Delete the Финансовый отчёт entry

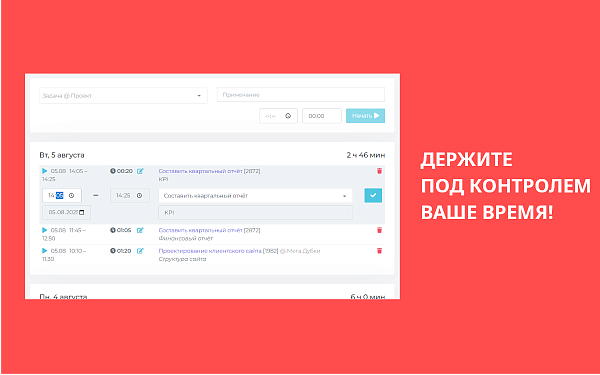coord(379,230)
